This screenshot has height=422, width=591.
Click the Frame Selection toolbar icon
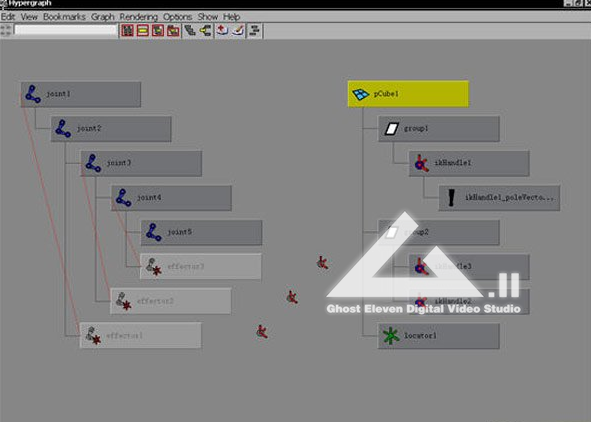pos(143,31)
